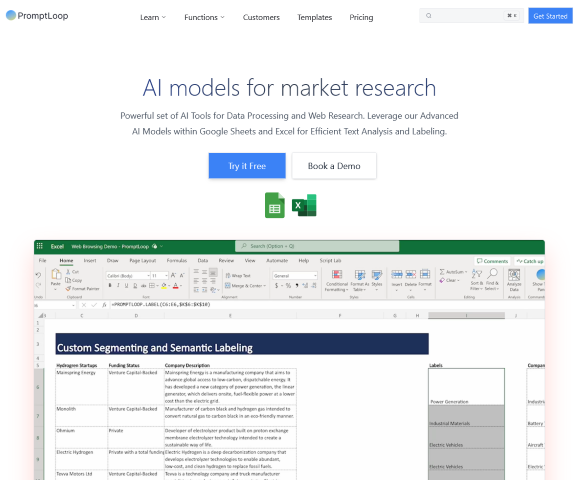The width and height of the screenshot is (579, 480).
Task: Apply percent style format
Action: click(288, 285)
